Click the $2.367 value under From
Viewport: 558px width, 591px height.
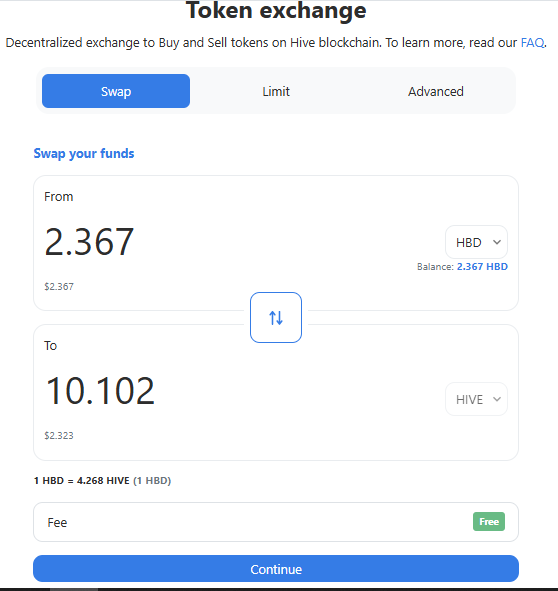59,286
